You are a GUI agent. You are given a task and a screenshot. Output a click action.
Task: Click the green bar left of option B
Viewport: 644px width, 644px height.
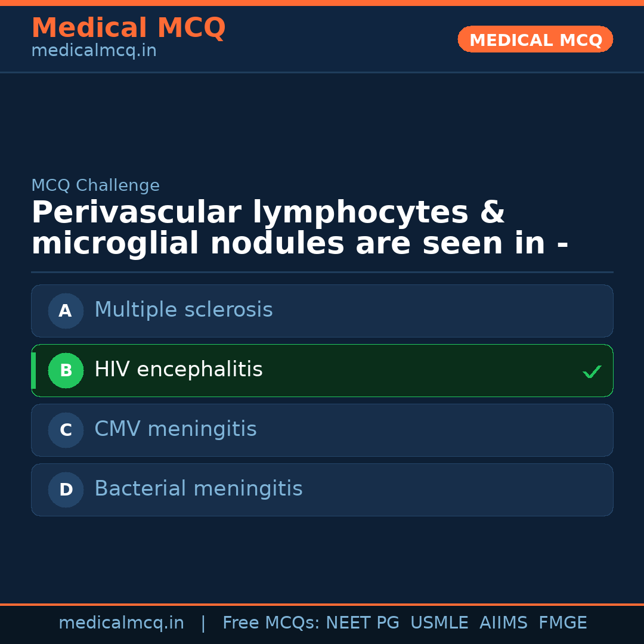pyautogui.click(x=33, y=370)
